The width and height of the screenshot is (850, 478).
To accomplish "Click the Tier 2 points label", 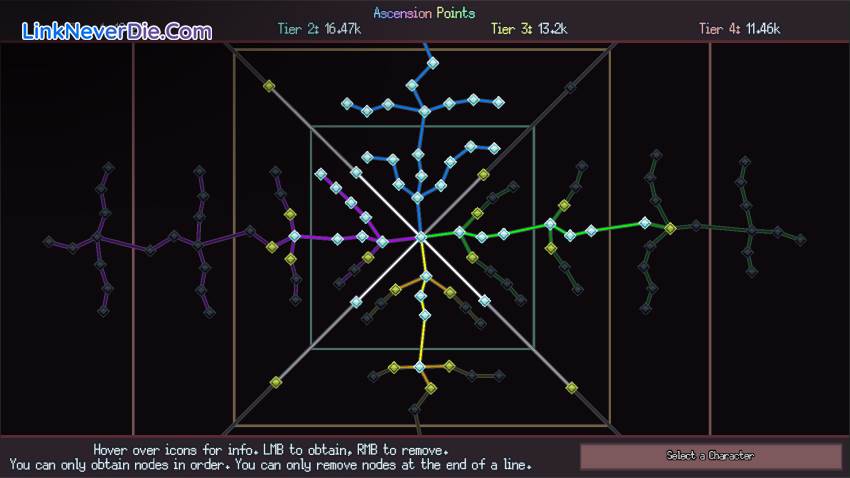I will [x=319, y=29].
